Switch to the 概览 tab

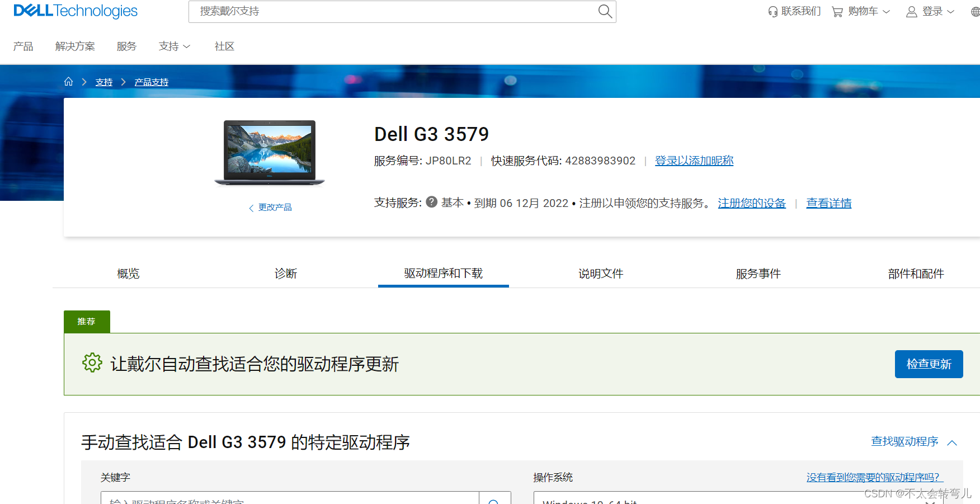click(x=128, y=274)
